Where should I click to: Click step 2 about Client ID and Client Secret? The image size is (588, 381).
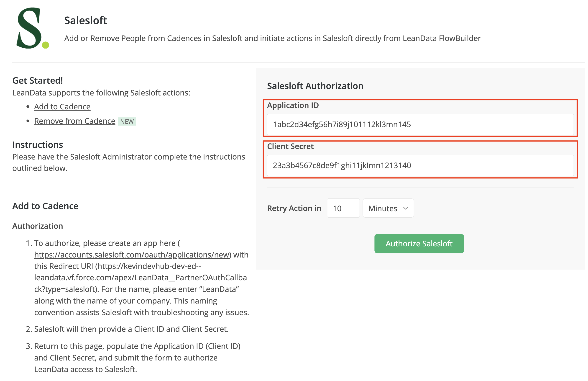click(x=131, y=329)
